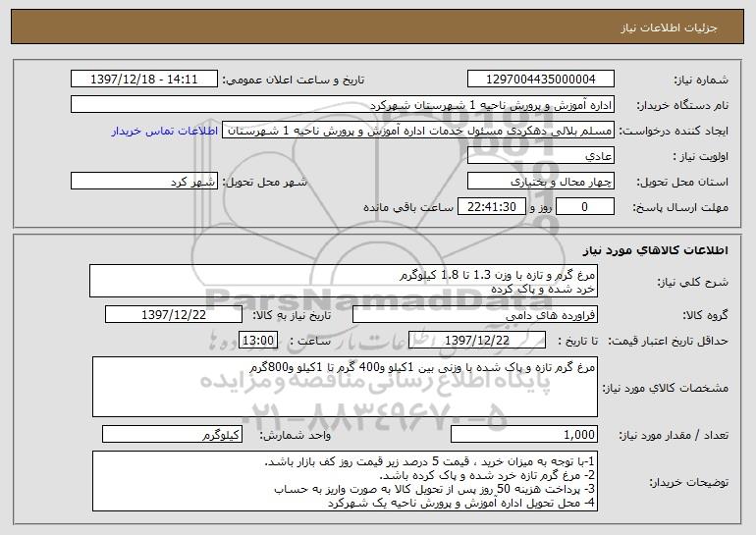This screenshot has width=756, height=535.
Task: Click the product group field 'فراورده های دامی'
Action: pos(475,315)
